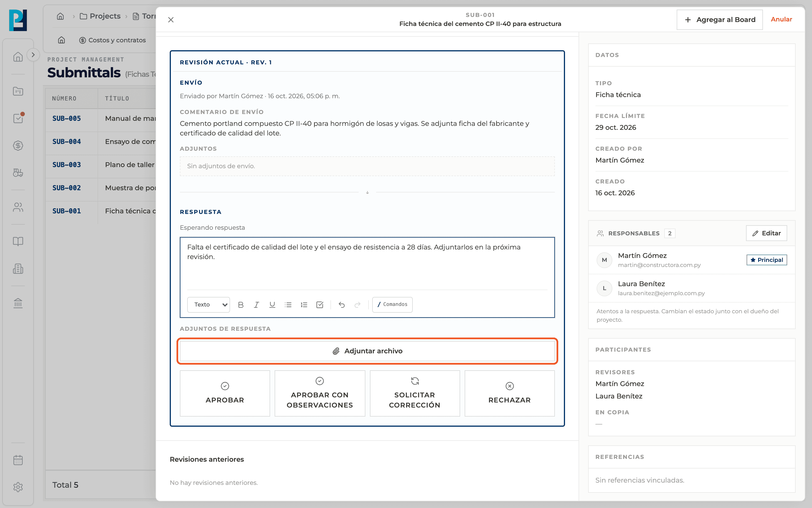Viewport: 812px width, 508px height.
Task: Choose APROBAR CON OBSERVACIONES
Action: [320, 393]
